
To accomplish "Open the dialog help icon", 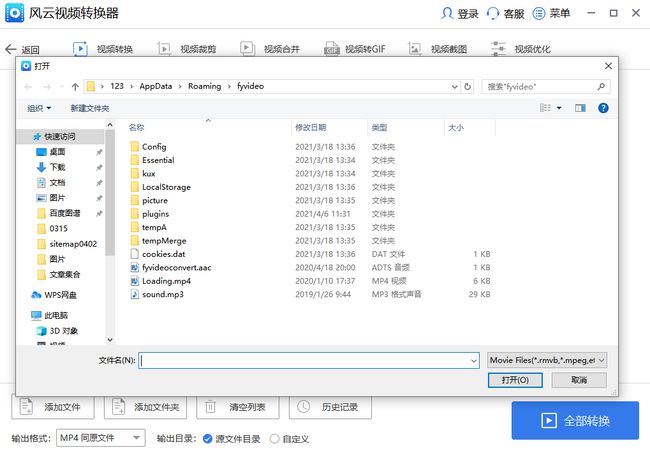I will (x=603, y=108).
